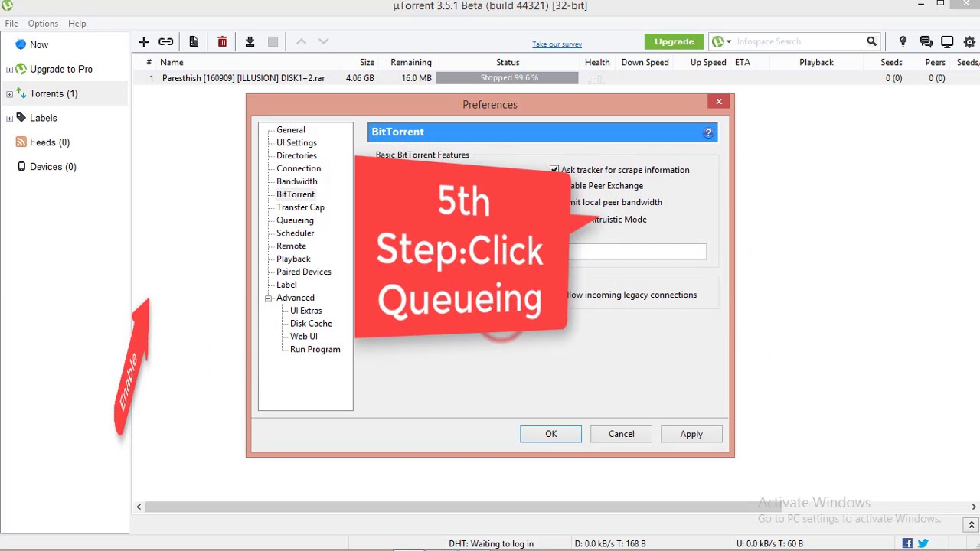
Task: Open settings with the gear icon
Action: (969, 42)
